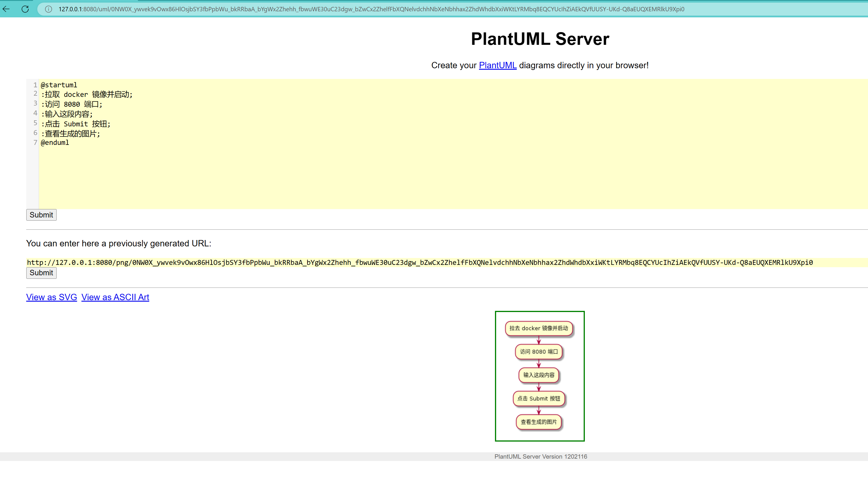The height and width of the screenshot is (489, 868).
Task: Click the '点击 Submit 按钮' code line
Action: click(75, 124)
